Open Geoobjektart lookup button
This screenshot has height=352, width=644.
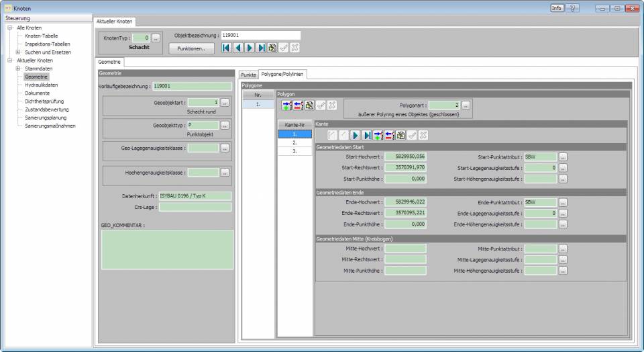pos(225,103)
